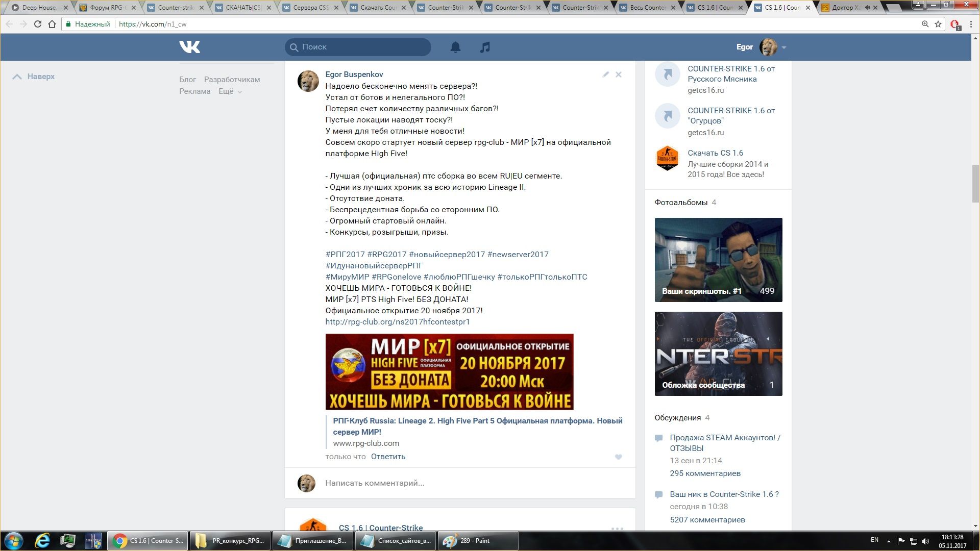The height and width of the screenshot is (551, 980).
Task: Open the Opera-style extension icon in toolbar
Action: [955, 24]
